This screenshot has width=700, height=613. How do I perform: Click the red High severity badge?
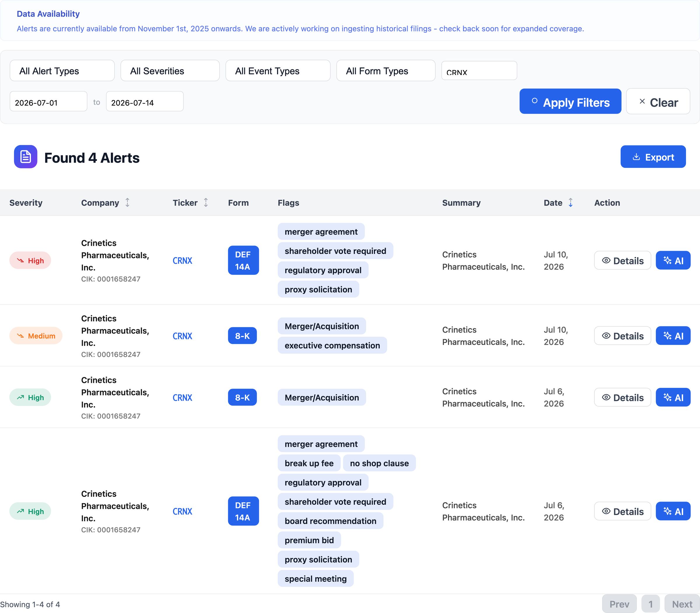[30, 261]
